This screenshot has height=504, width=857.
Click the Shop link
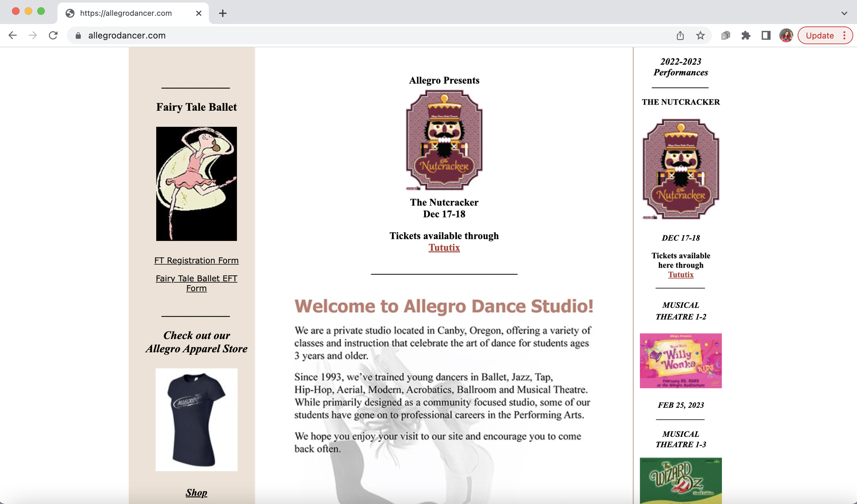[x=196, y=492]
